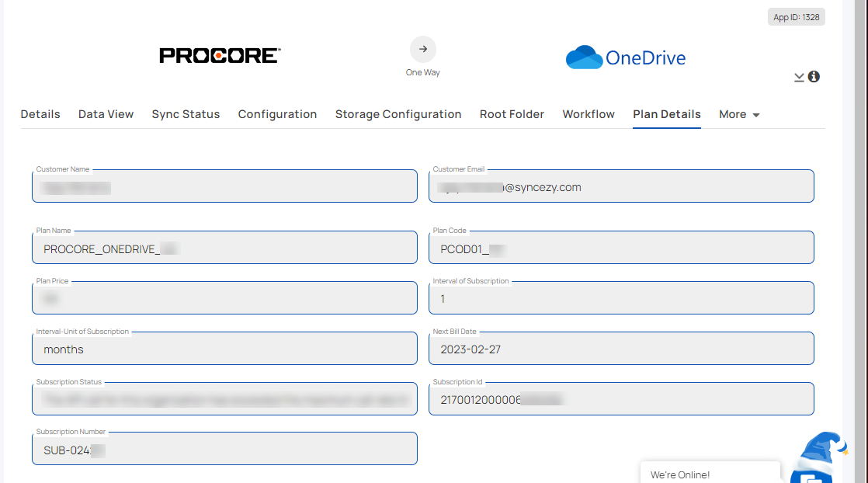Open the chat widget with Santa hat
Viewport: 868px width, 483px height.
pos(818,459)
